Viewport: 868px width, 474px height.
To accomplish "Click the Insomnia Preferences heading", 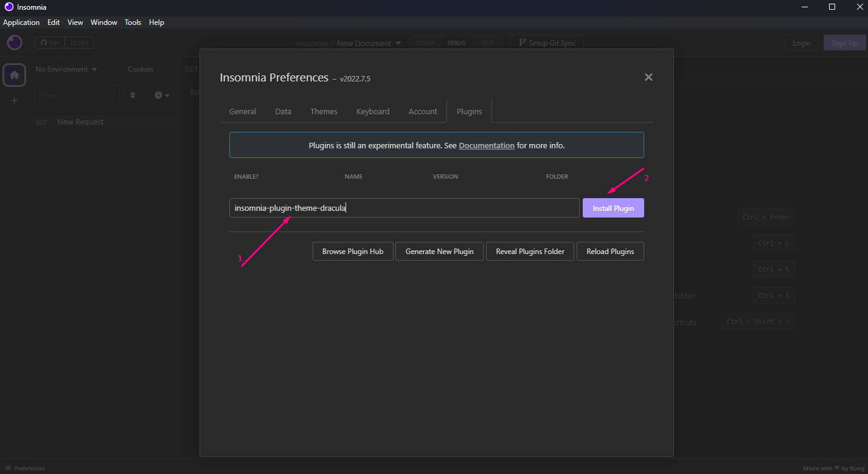I will tap(274, 78).
